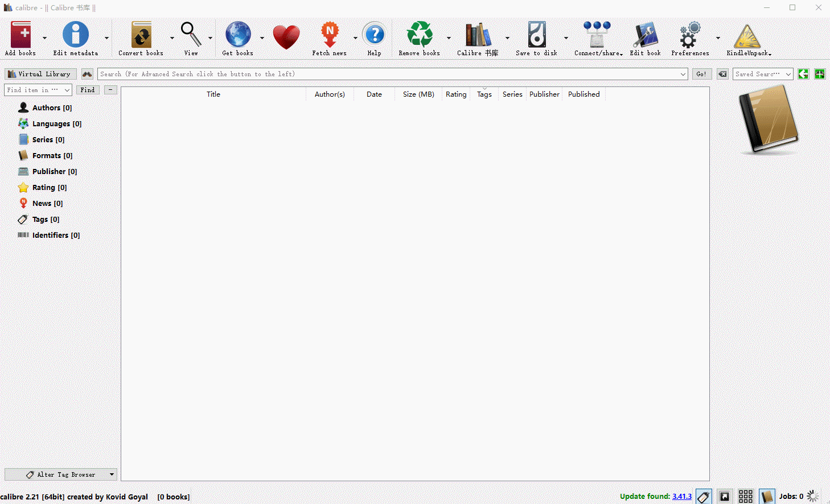The height and width of the screenshot is (504, 830).
Task: Click the Add books icon
Action: click(20, 35)
